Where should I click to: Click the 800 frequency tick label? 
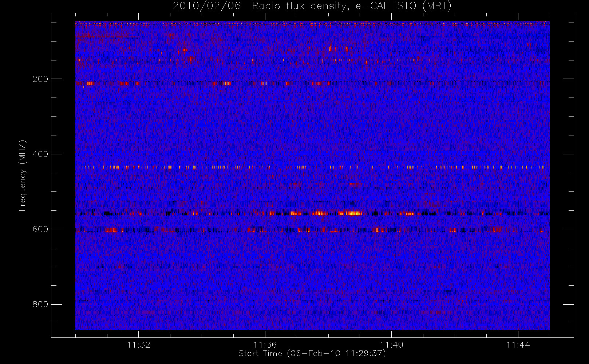click(x=40, y=304)
